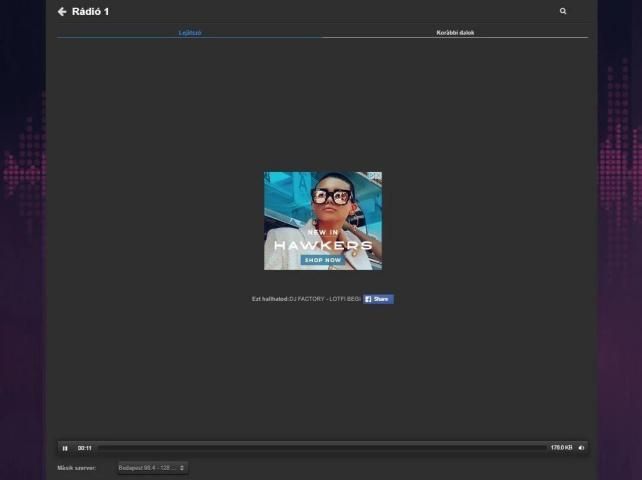Viewport: 642px width, 480px height.
Task: Open the Korábbi dalok tab
Action: tap(455, 33)
